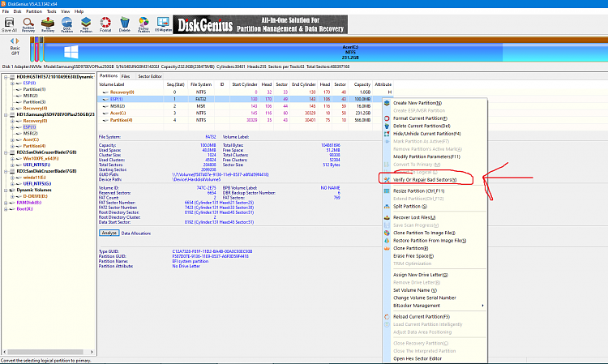Expand the RD2:SanDiskCruzerBlade tree node
This screenshot has height=364, width=608.
pyautogui.click(x=5, y=150)
